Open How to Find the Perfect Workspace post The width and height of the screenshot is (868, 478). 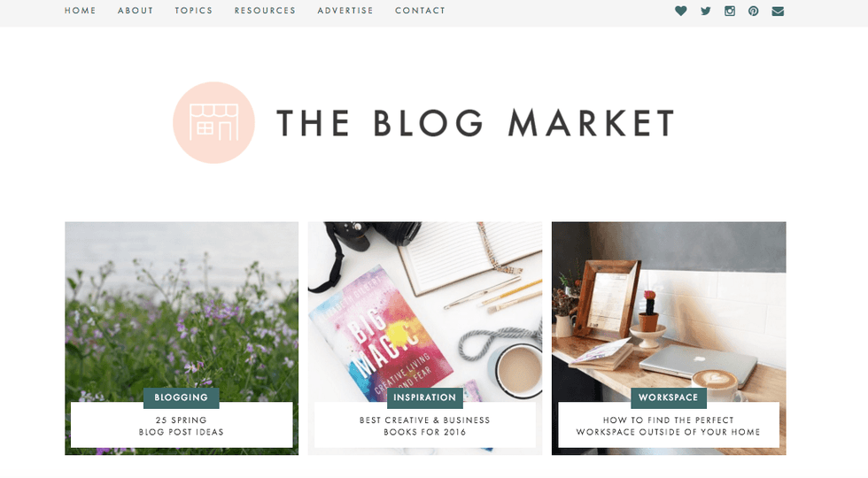pyautogui.click(x=668, y=426)
